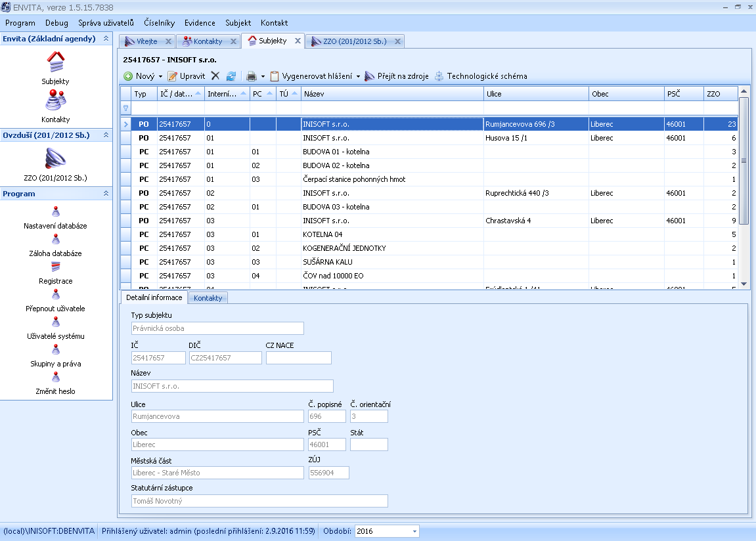
Task: Click Přejít na zdroje button
Action: pos(397,76)
